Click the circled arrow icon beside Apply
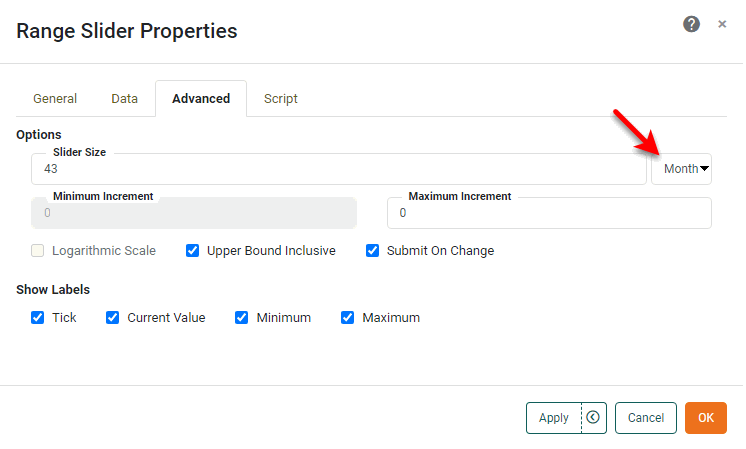 pyautogui.click(x=593, y=418)
